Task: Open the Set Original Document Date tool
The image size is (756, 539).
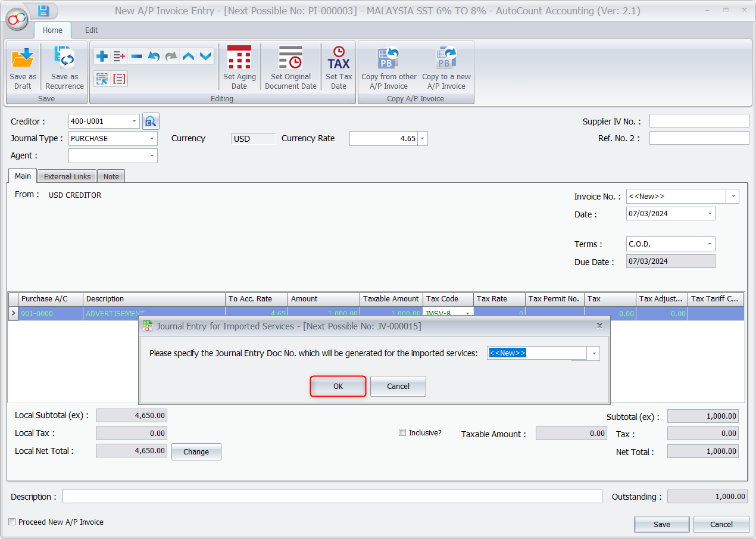Action: click(290, 67)
